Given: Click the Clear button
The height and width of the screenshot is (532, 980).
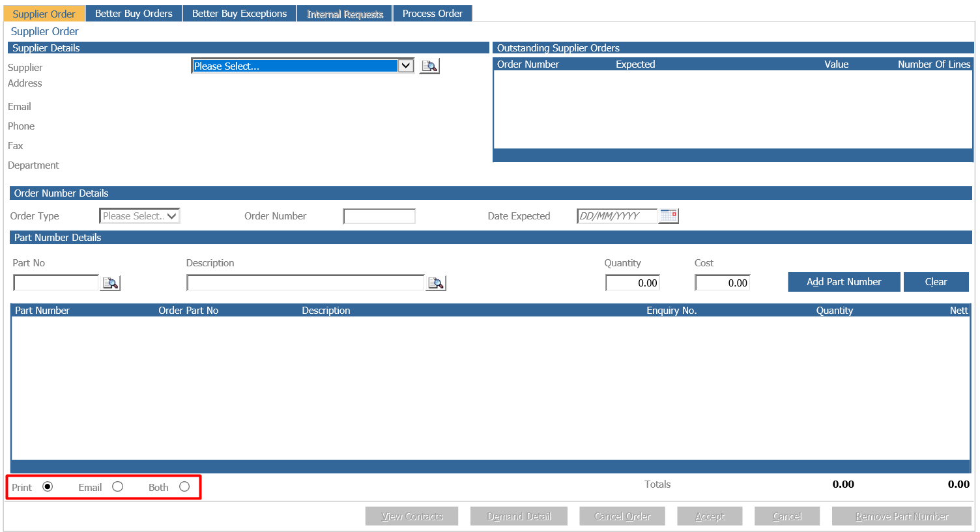Looking at the screenshot, I should point(936,282).
